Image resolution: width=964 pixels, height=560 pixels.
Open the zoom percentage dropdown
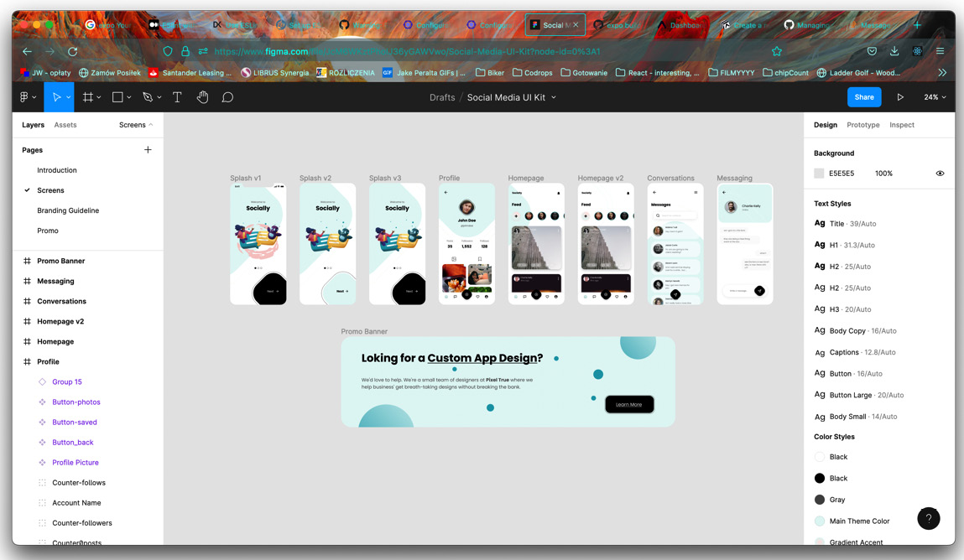(x=934, y=96)
